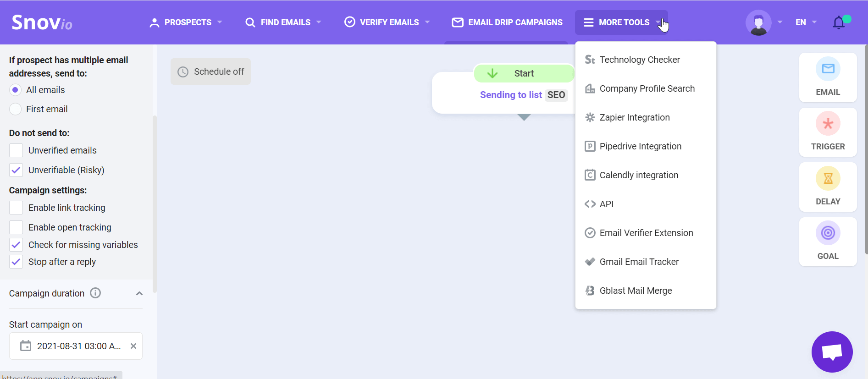
Task: Click the Start node in the flow
Action: click(x=524, y=73)
